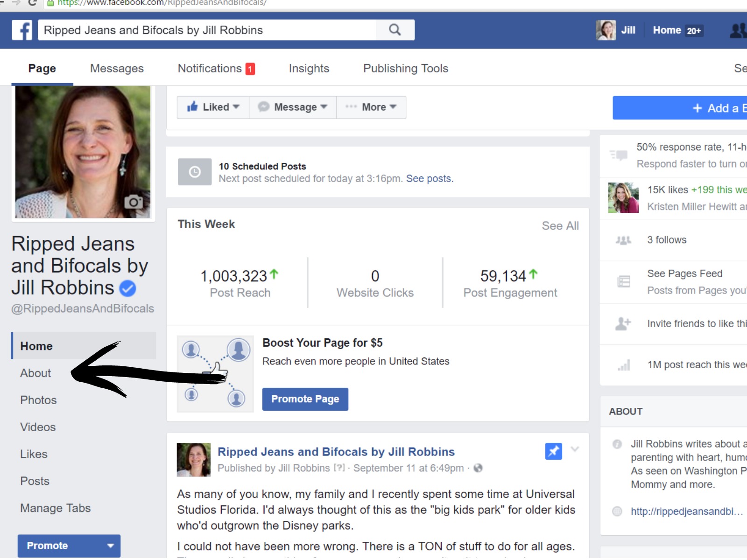
Task: Click the browser address bar URL
Action: 162,3
